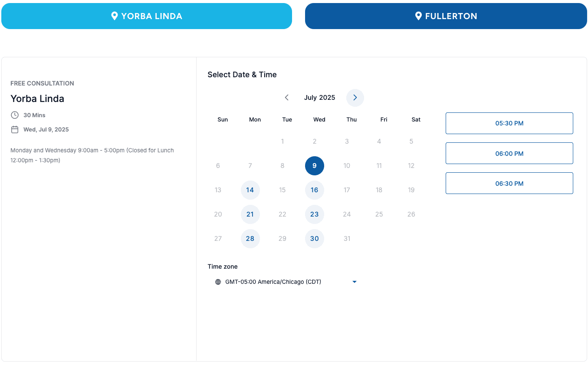The image size is (588, 375).
Task: Switch to the Fullerton location
Action: [x=446, y=16]
